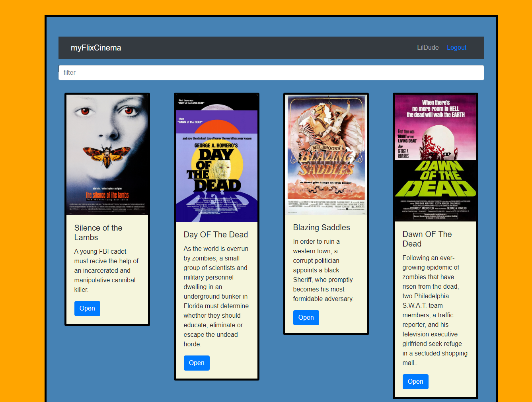Select the Blazing Saddles poster image
The width and height of the screenshot is (532, 402).
click(326, 155)
